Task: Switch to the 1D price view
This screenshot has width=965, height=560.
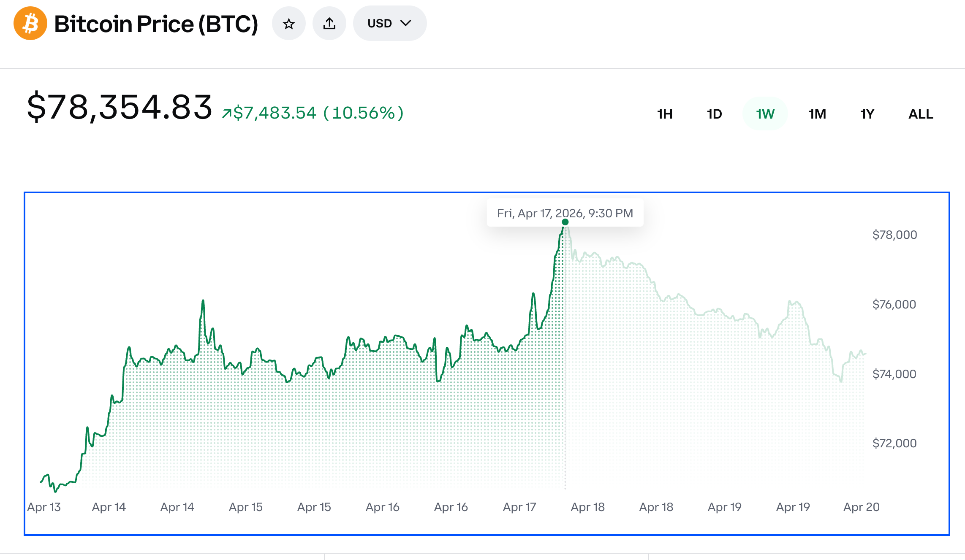Action: click(x=714, y=114)
